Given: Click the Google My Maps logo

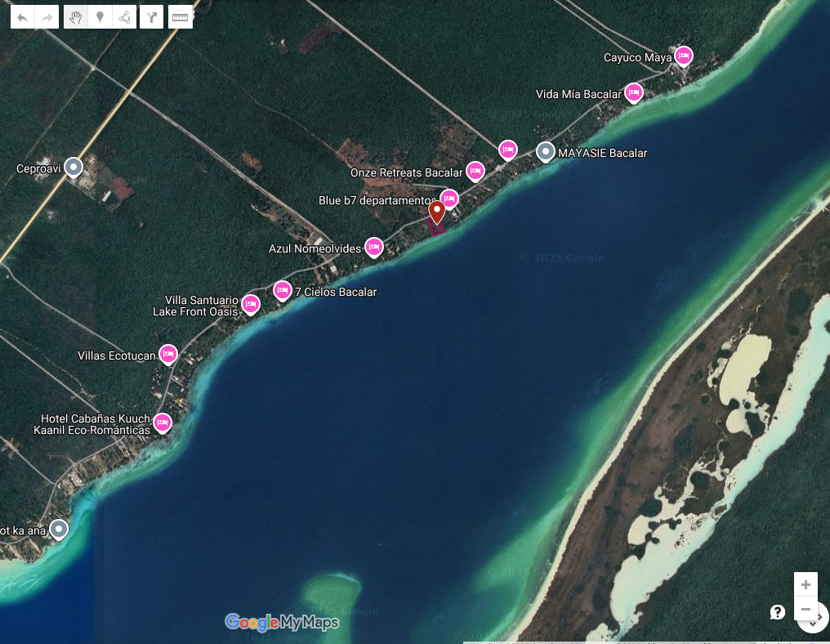Looking at the screenshot, I should pos(281,622).
